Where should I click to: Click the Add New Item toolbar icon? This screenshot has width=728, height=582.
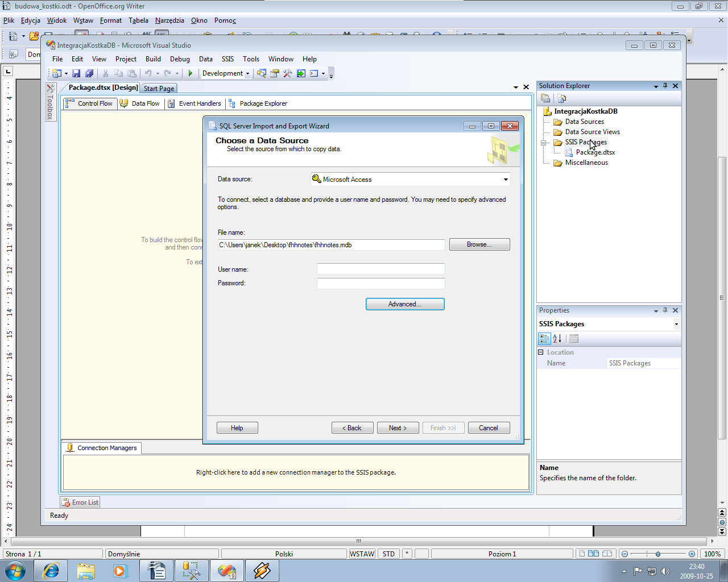click(57, 73)
